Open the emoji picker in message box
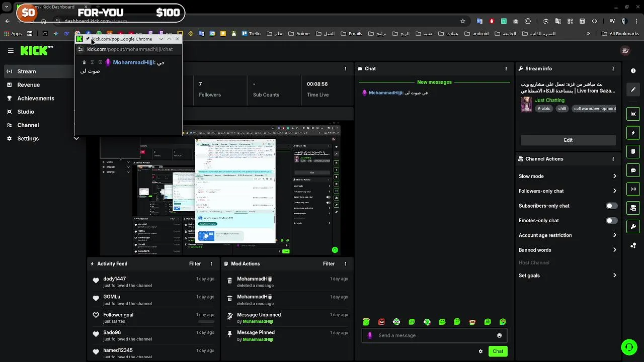 (499, 335)
